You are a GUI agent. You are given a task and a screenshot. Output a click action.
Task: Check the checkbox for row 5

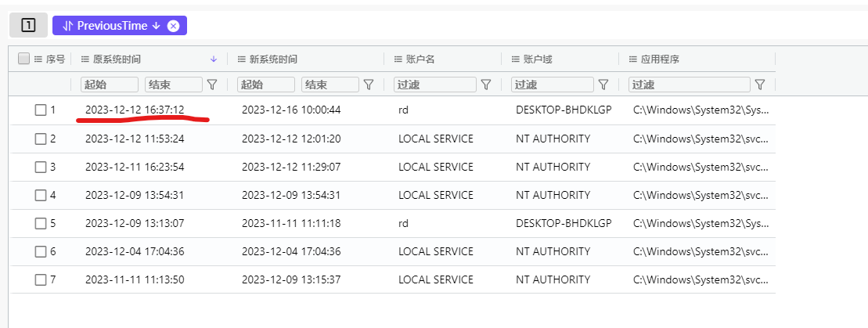pos(41,223)
